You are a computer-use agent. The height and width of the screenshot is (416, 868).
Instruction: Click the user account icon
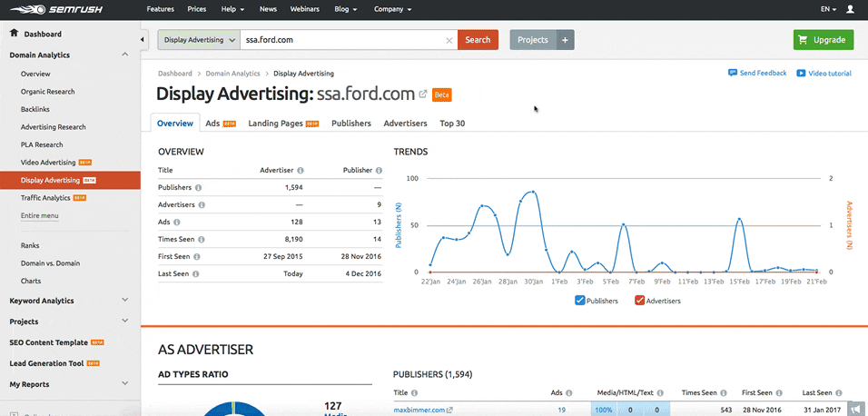point(849,9)
